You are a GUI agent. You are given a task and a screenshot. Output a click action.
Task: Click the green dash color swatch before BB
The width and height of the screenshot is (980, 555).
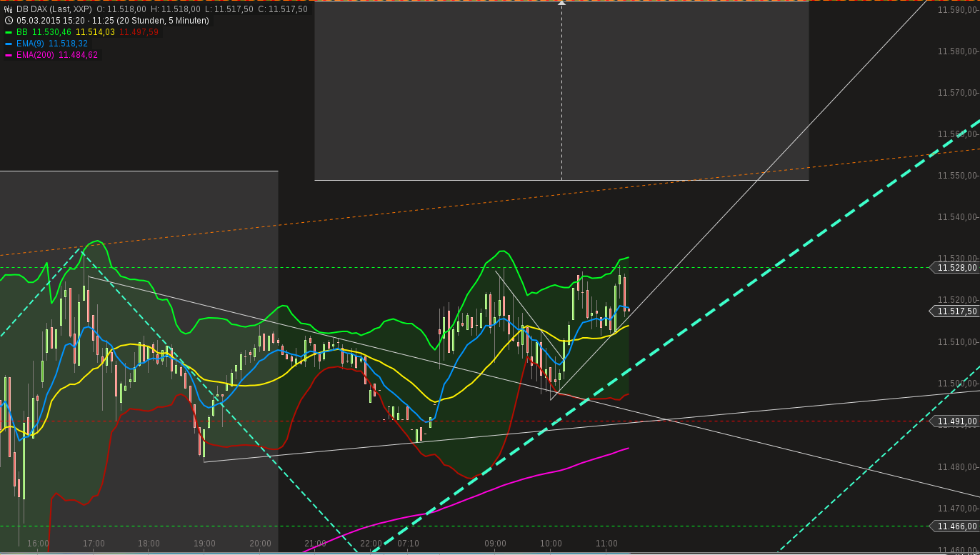point(9,32)
